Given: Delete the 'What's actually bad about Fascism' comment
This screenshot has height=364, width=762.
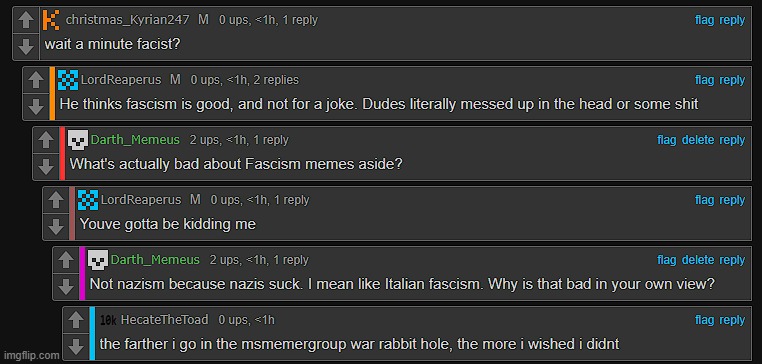Looking at the screenshot, I should (698, 140).
